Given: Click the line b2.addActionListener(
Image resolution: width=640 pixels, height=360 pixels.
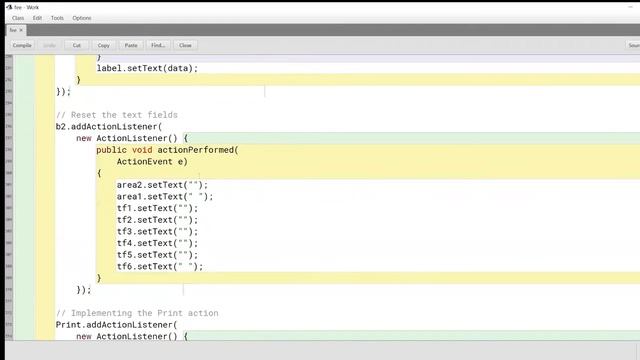Looking at the screenshot, I should coord(109,127).
